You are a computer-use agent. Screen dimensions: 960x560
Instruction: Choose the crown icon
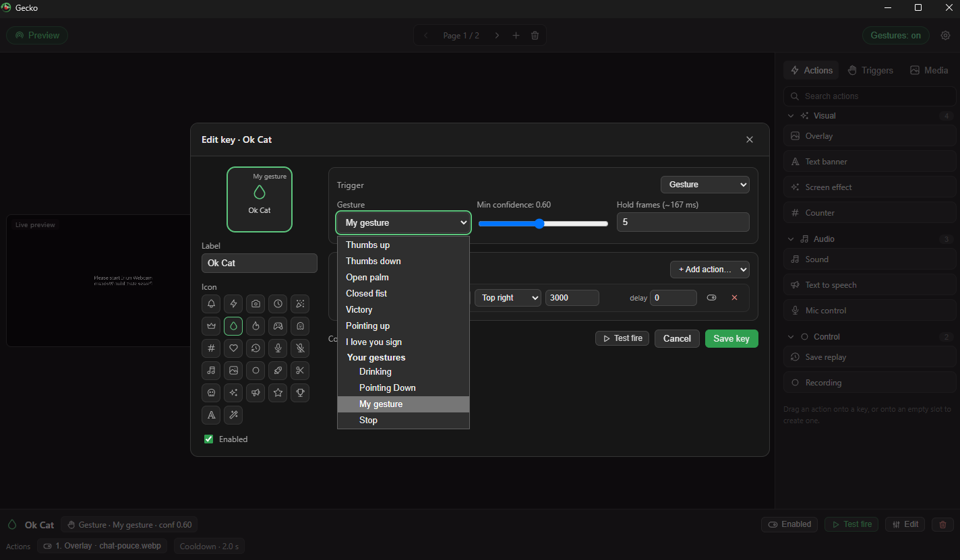click(x=211, y=326)
